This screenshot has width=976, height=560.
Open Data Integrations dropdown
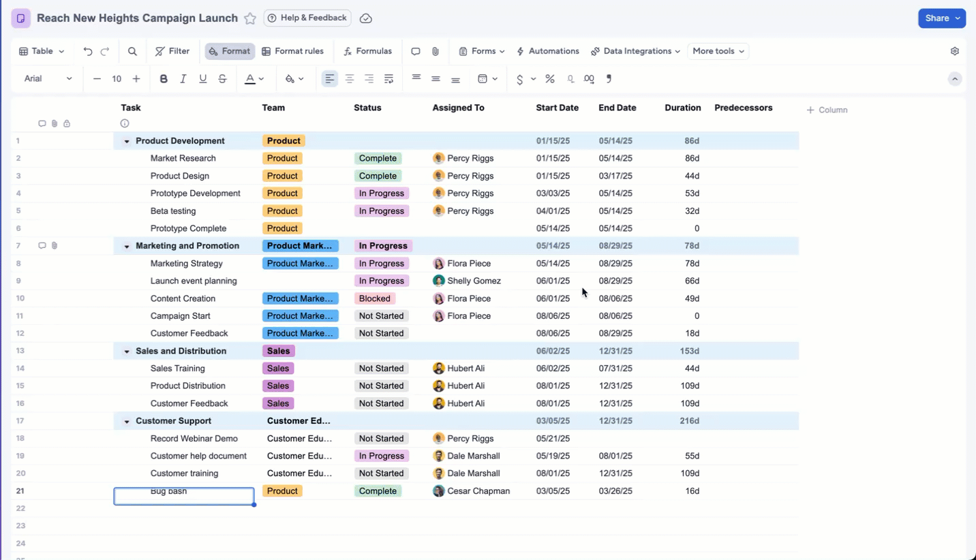coord(635,51)
